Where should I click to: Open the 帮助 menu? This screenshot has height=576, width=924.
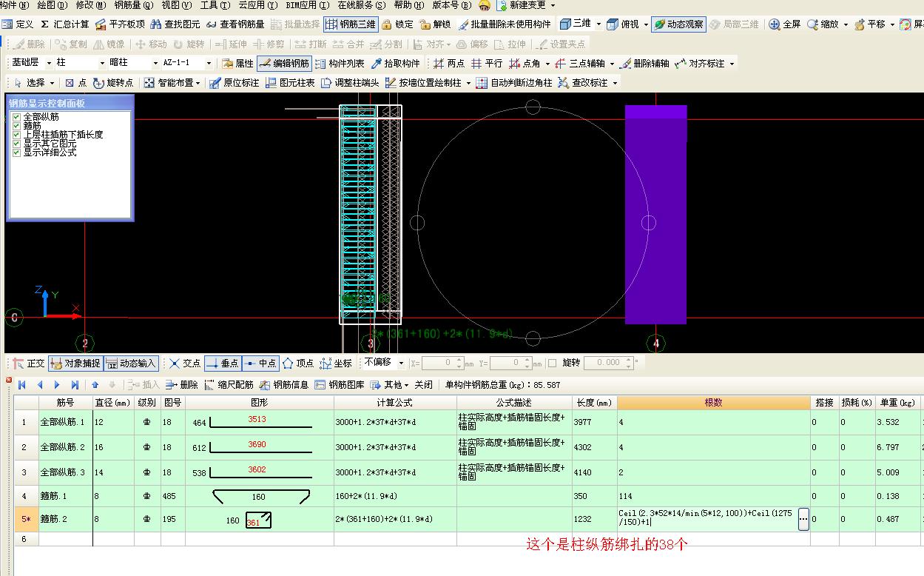coord(408,4)
